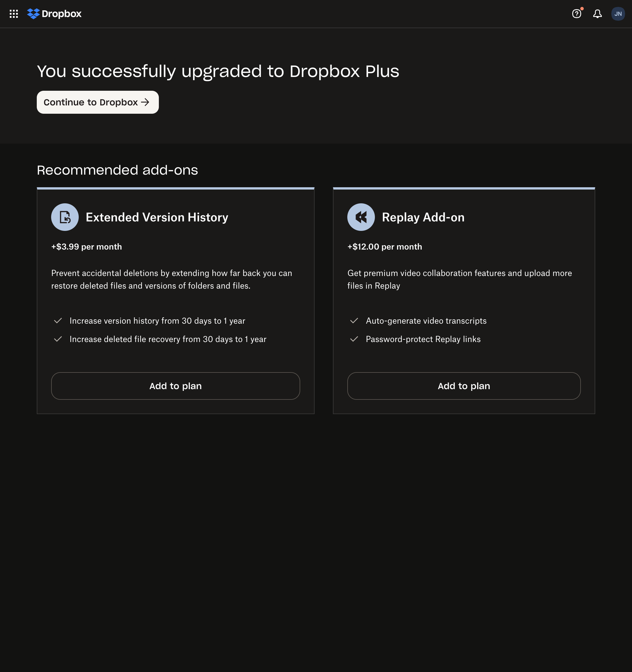
Task: Click the checkmark beside auto-generate video transcripts
Action: pos(354,321)
